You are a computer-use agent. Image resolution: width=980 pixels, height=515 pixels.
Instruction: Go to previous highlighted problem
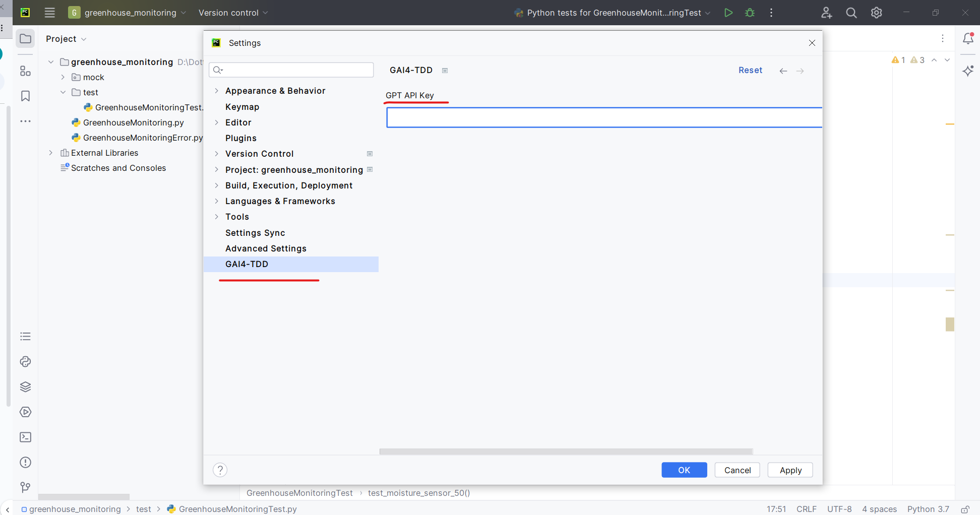tap(934, 60)
